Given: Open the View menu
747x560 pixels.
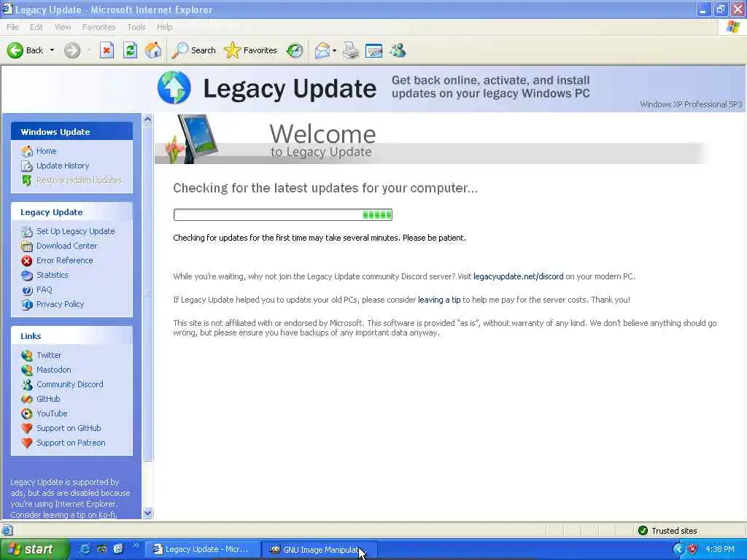Looking at the screenshot, I should [x=63, y=27].
